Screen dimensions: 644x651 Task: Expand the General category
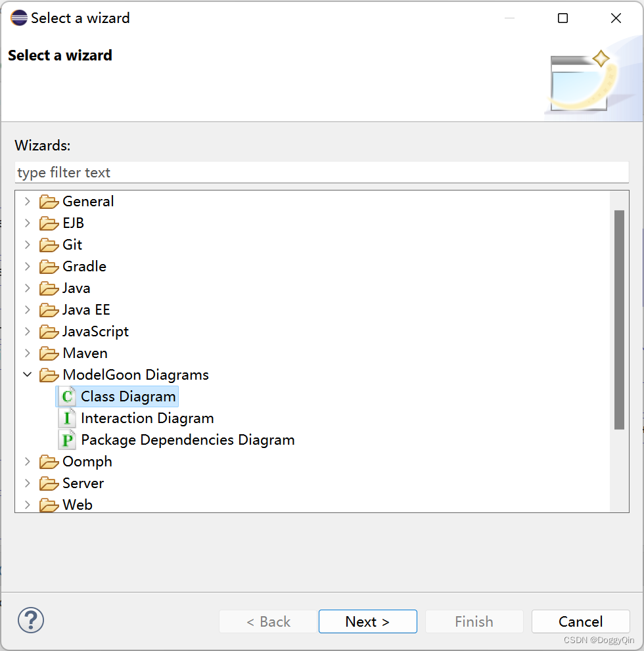(x=27, y=201)
